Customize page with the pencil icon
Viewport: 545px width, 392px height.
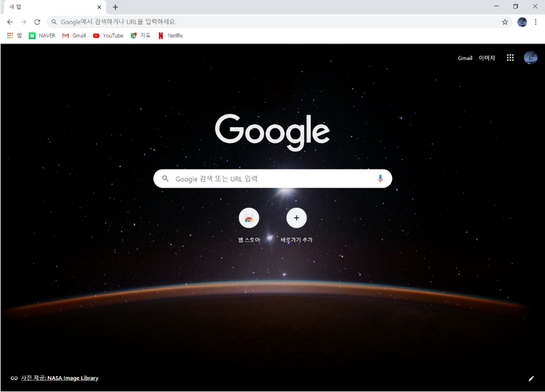(x=531, y=378)
